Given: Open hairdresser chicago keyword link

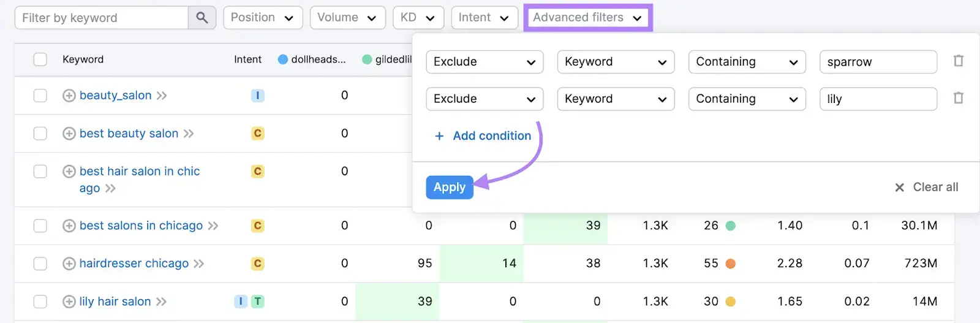Looking at the screenshot, I should pyautogui.click(x=134, y=264).
